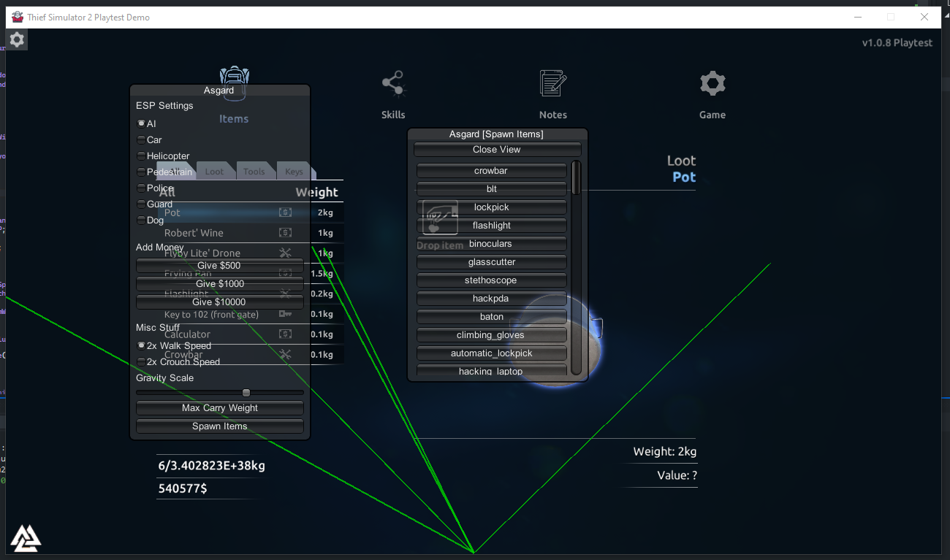
Task: Open the Skills menu label
Action: click(393, 115)
